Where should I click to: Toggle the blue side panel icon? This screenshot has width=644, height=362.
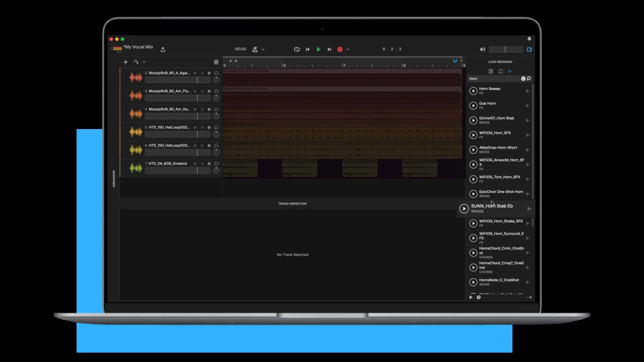click(529, 49)
